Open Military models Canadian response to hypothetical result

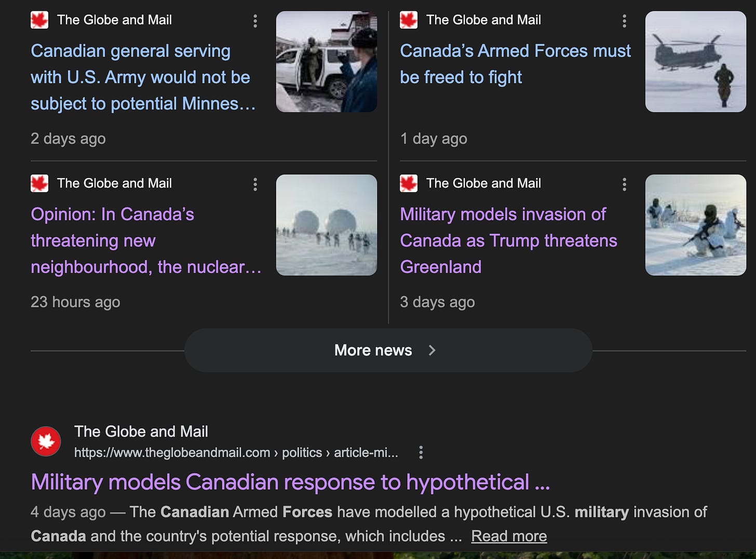coord(290,482)
